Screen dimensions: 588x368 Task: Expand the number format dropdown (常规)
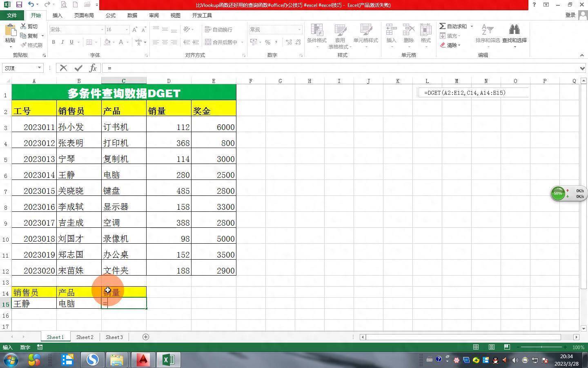pyautogui.click(x=299, y=29)
